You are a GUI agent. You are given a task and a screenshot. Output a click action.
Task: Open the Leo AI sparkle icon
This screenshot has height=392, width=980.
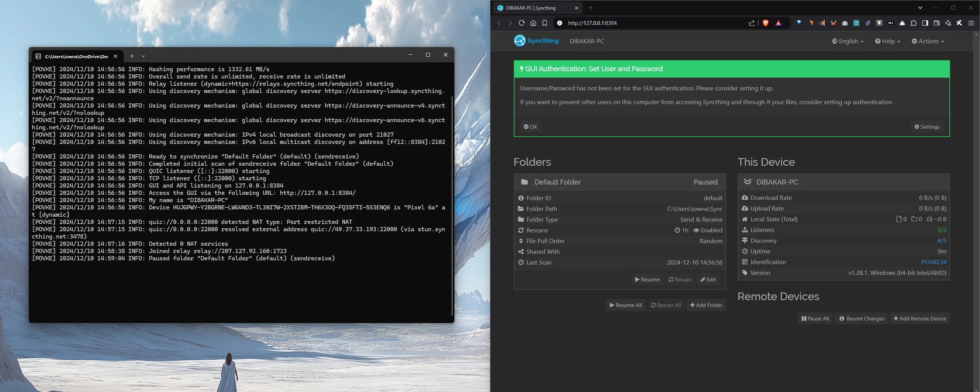tap(948, 23)
